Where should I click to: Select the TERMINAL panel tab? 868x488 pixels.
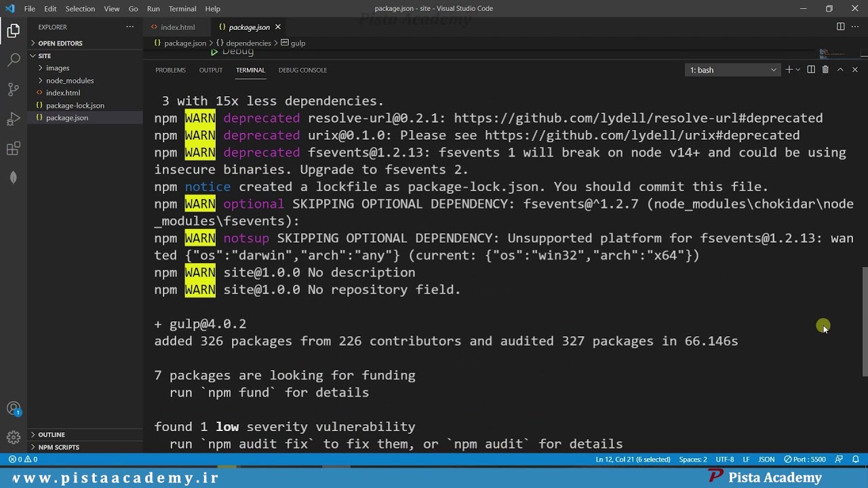pyautogui.click(x=250, y=70)
